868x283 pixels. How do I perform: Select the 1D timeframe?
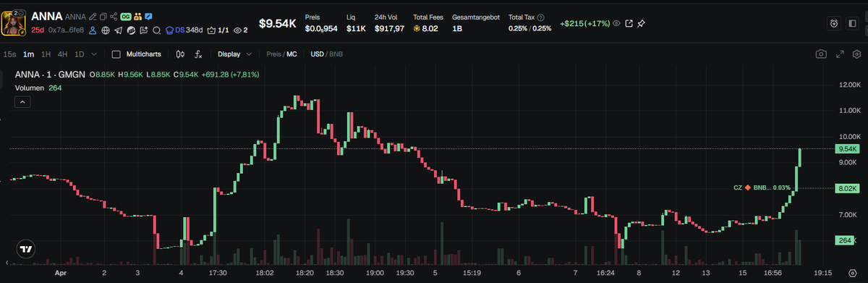click(79, 54)
